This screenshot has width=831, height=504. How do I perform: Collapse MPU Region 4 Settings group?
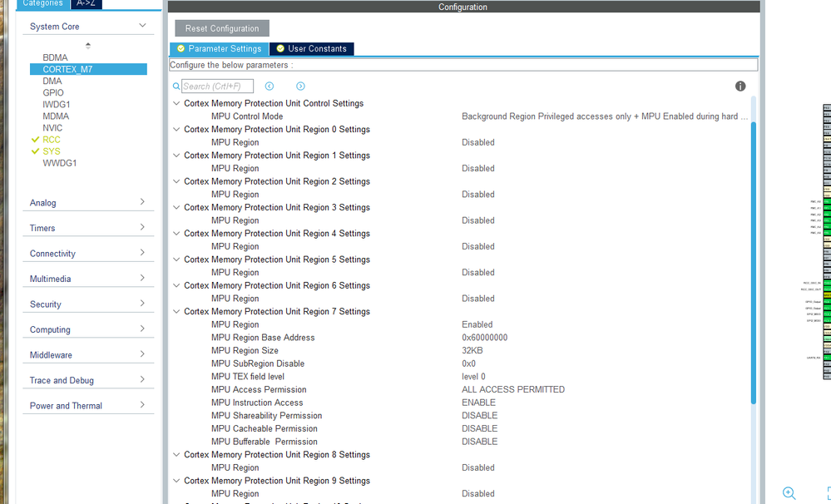(x=176, y=233)
